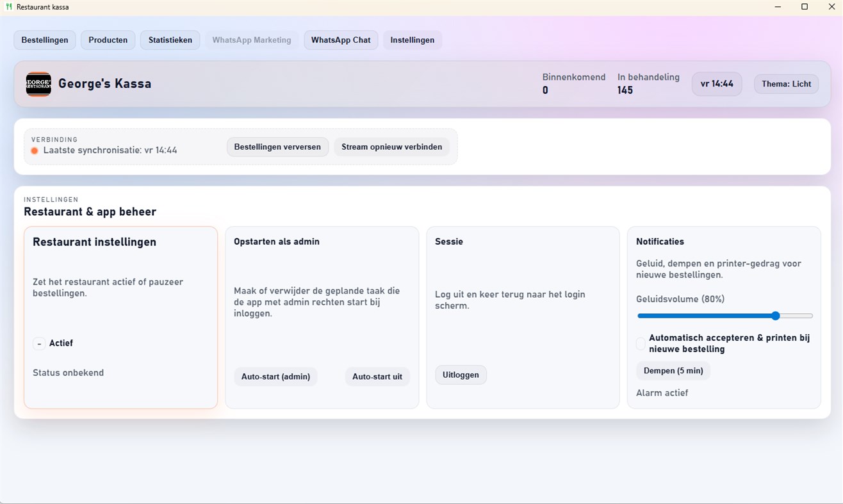Select the Restaurant instellingen card heading
This screenshot has width=843, height=504.
point(94,242)
